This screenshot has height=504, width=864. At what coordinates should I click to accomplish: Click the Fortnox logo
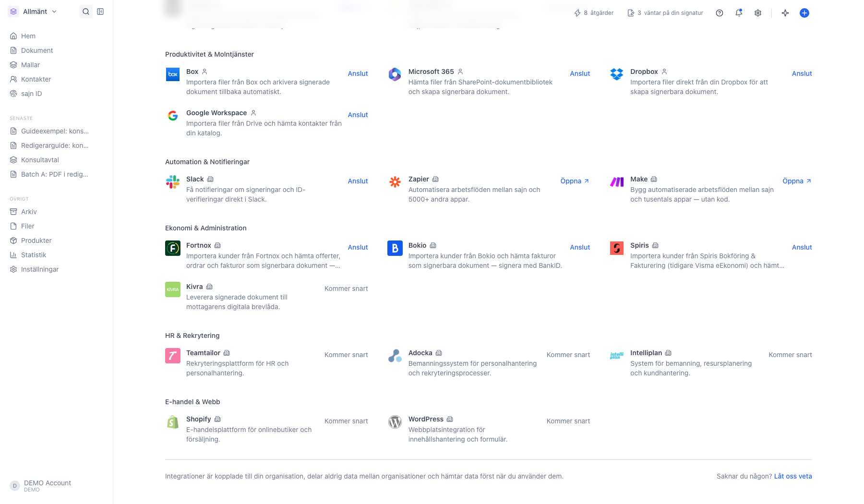tap(173, 248)
